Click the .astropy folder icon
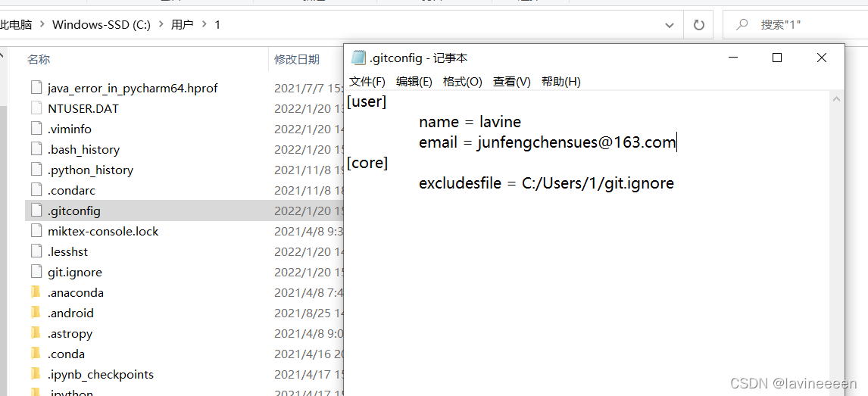This screenshot has width=868, height=396. click(x=36, y=333)
